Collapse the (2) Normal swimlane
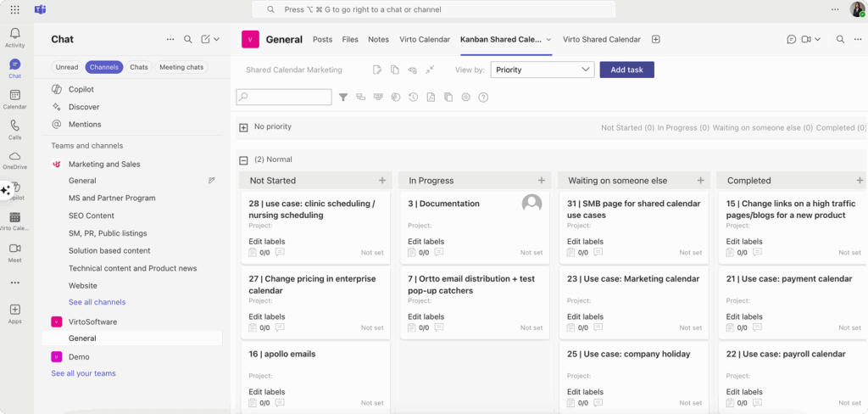Image resolution: width=868 pixels, height=414 pixels. click(243, 160)
